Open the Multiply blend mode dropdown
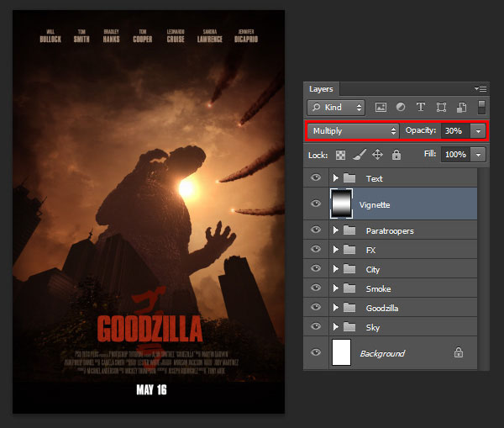This screenshot has height=428, width=504. 353,131
